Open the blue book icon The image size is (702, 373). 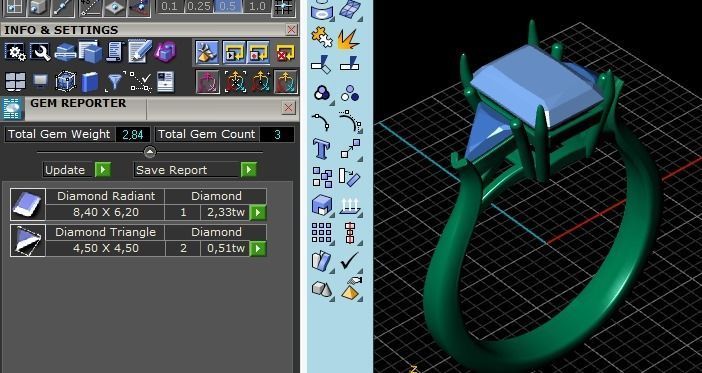point(90,82)
